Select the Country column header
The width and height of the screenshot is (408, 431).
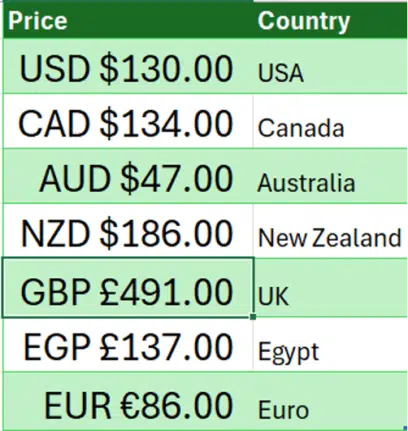point(330,21)
